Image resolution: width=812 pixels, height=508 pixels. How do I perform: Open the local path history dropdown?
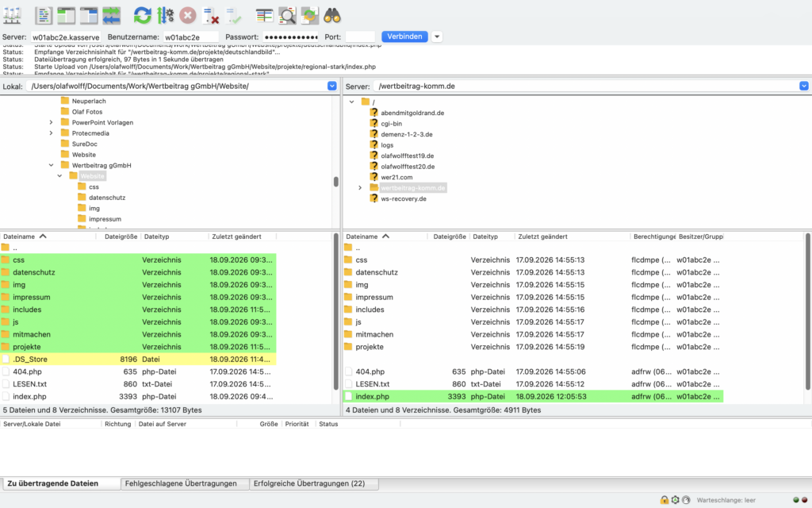point(332,86)
